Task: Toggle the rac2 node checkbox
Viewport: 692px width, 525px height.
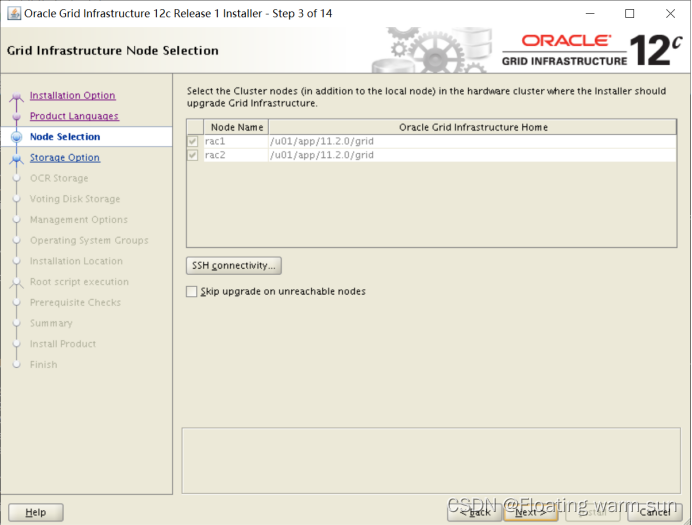Action: coord(193,155)
